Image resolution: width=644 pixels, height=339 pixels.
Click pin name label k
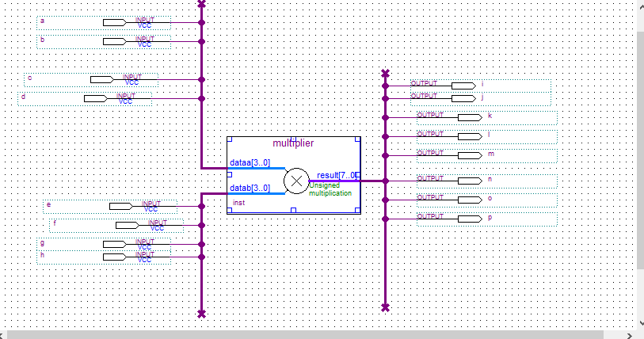tap(490, 116)
